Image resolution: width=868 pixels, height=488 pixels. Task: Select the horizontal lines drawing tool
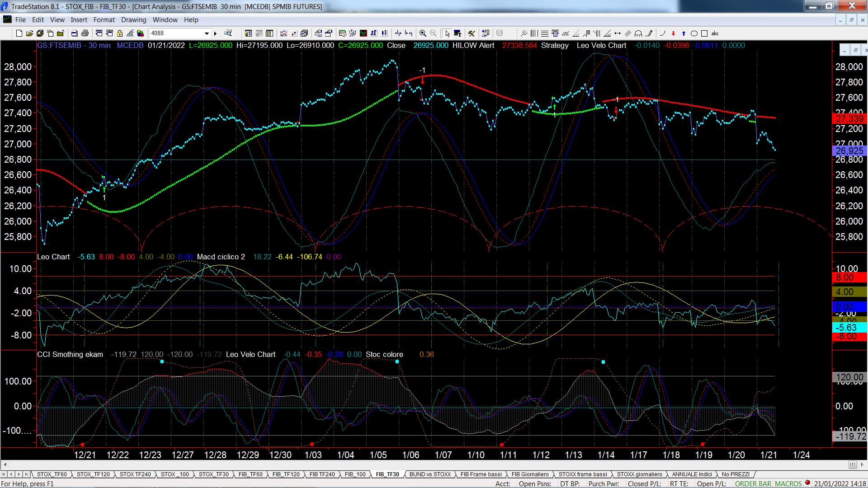coord(544,33)
